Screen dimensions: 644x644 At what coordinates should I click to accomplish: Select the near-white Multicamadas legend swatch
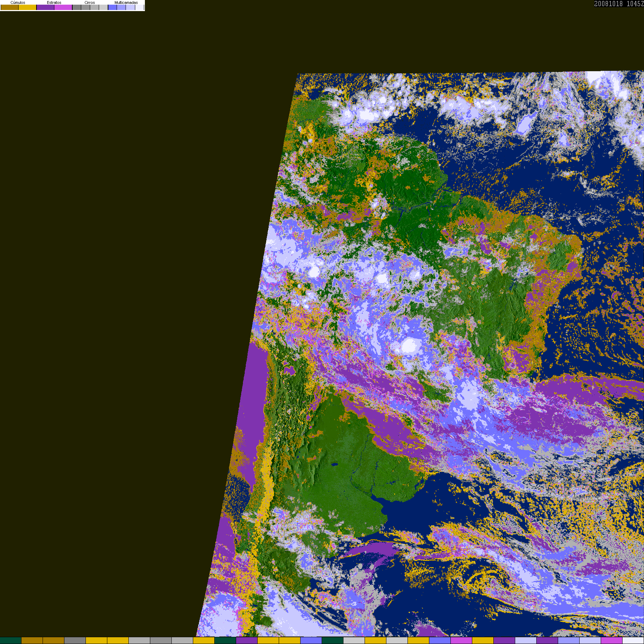point(140,7)
